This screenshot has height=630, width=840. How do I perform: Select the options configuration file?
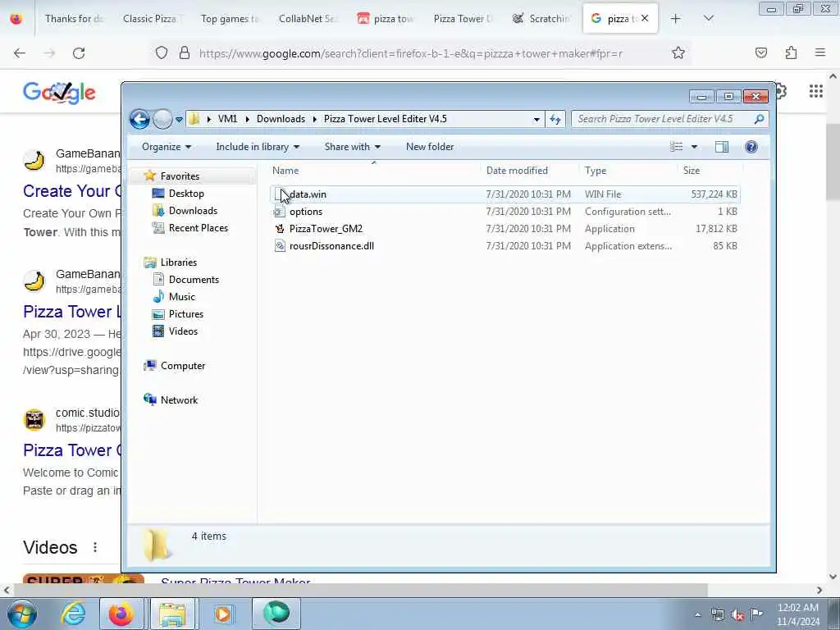pos(504,212)
